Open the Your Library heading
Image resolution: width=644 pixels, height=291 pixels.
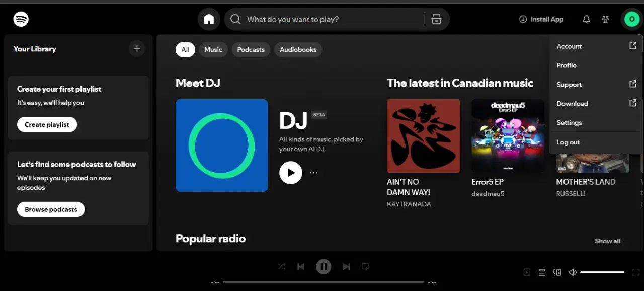[x=35, y=49]
